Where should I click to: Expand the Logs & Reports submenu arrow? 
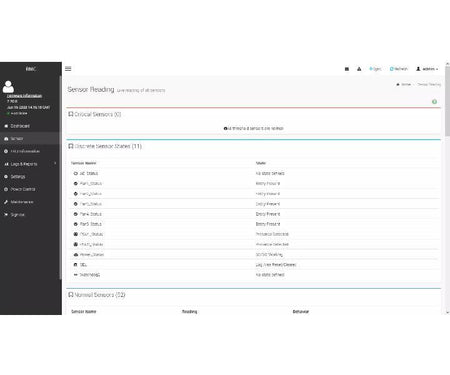55,164
